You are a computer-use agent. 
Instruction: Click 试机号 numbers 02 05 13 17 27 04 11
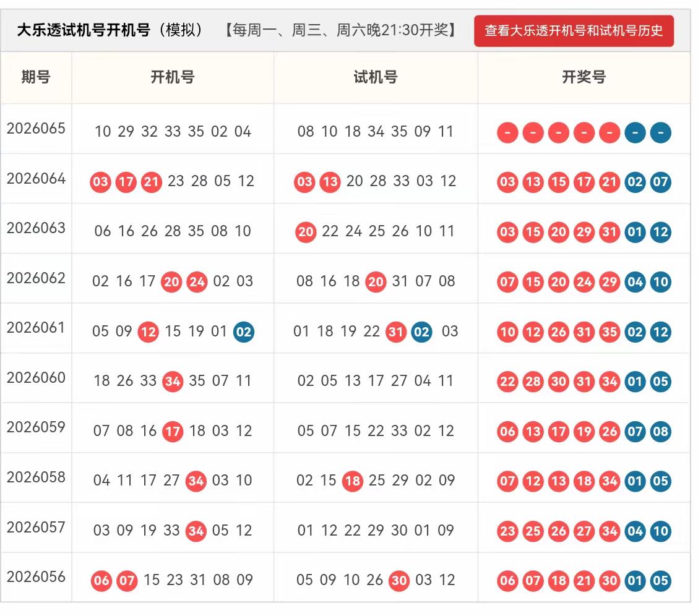coord(376,381)
